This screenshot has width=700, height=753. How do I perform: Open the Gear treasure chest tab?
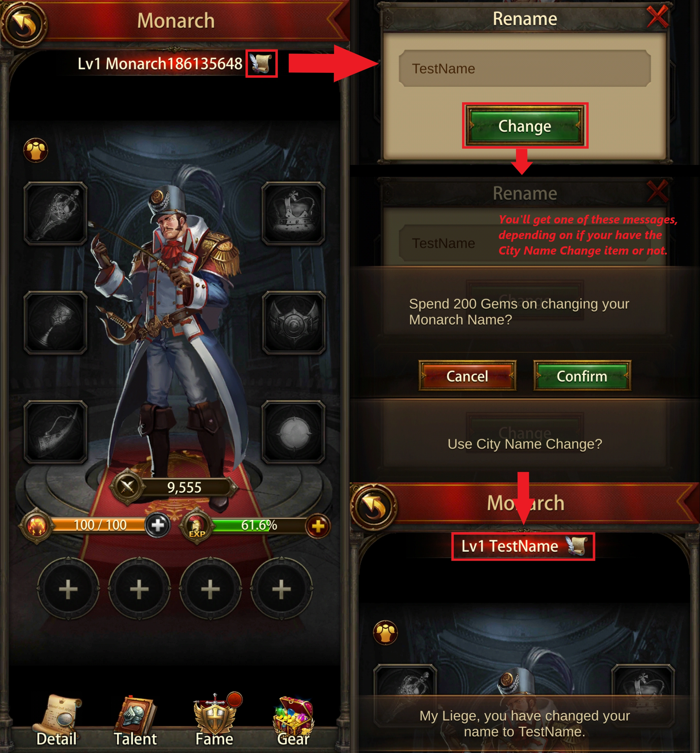(294, 721)
